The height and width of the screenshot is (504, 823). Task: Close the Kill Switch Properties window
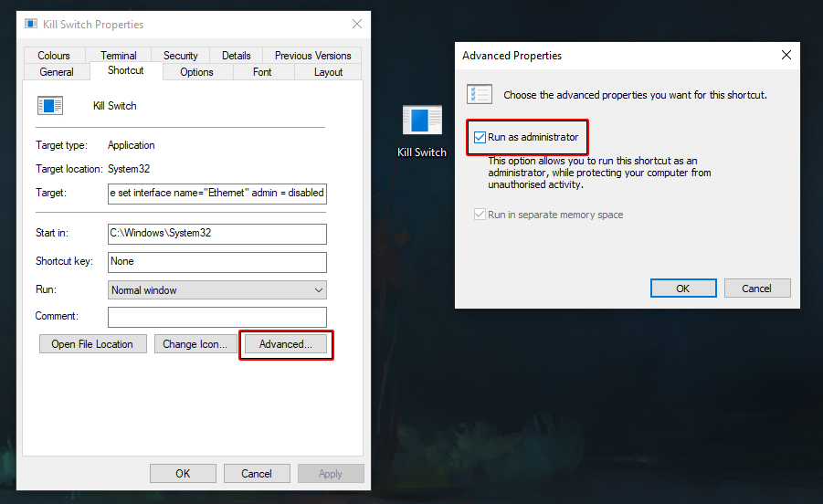[x=357, y=24]
